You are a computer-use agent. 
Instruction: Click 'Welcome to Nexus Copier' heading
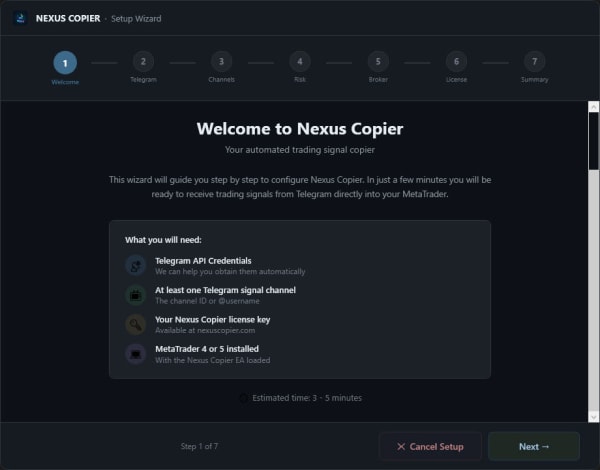click(300, 129)
